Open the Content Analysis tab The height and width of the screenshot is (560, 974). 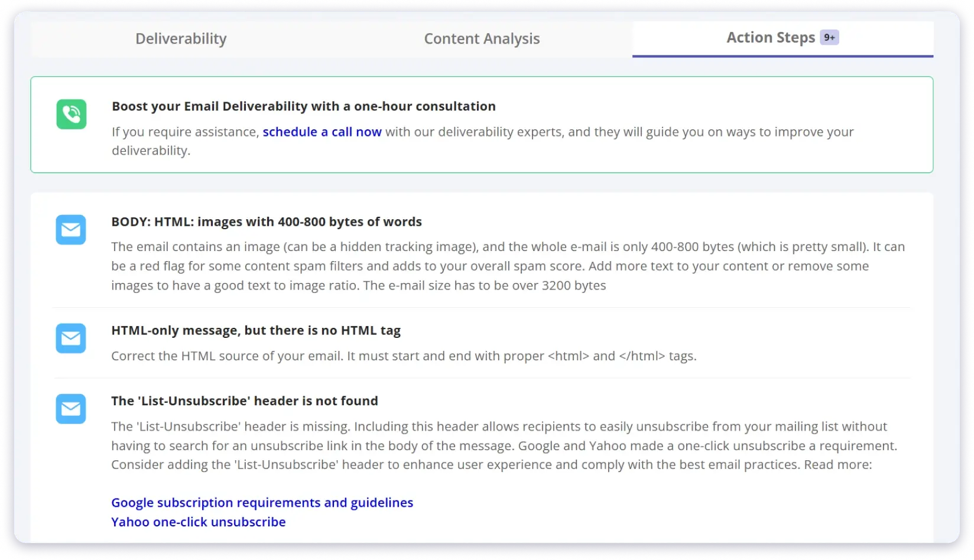coord(482,38)
